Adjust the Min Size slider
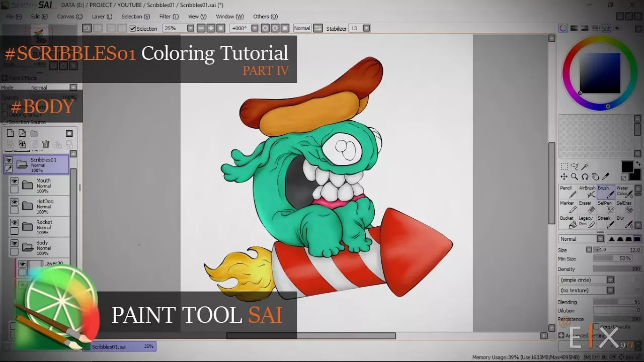The height and width of the screenshot is (362, 644). (x=612, y=258)
